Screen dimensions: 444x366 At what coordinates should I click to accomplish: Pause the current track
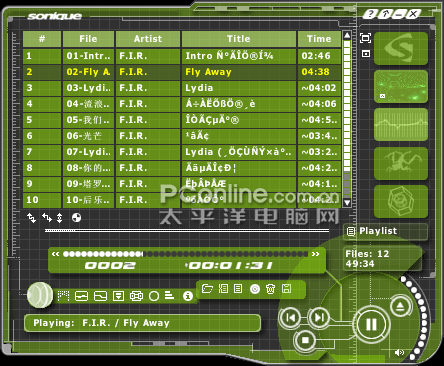click(x=371, y=324)
